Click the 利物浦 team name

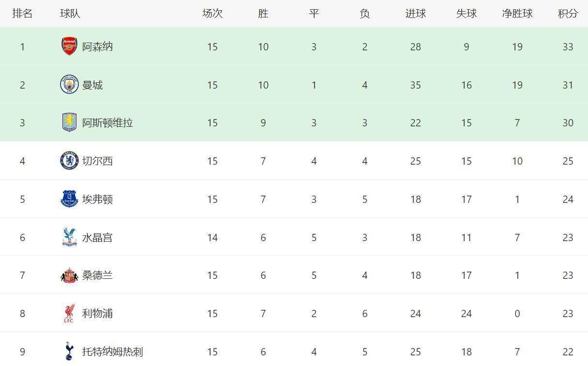pos(97,313)
